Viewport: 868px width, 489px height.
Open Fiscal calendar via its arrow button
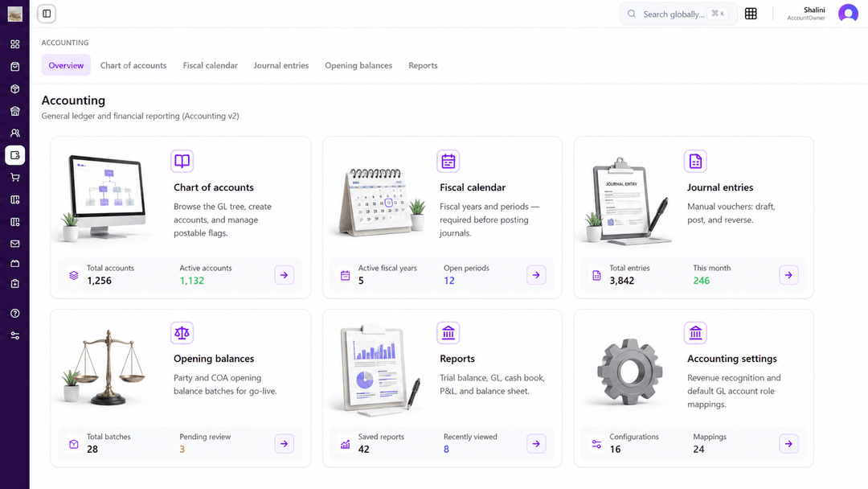click(536, 275)
